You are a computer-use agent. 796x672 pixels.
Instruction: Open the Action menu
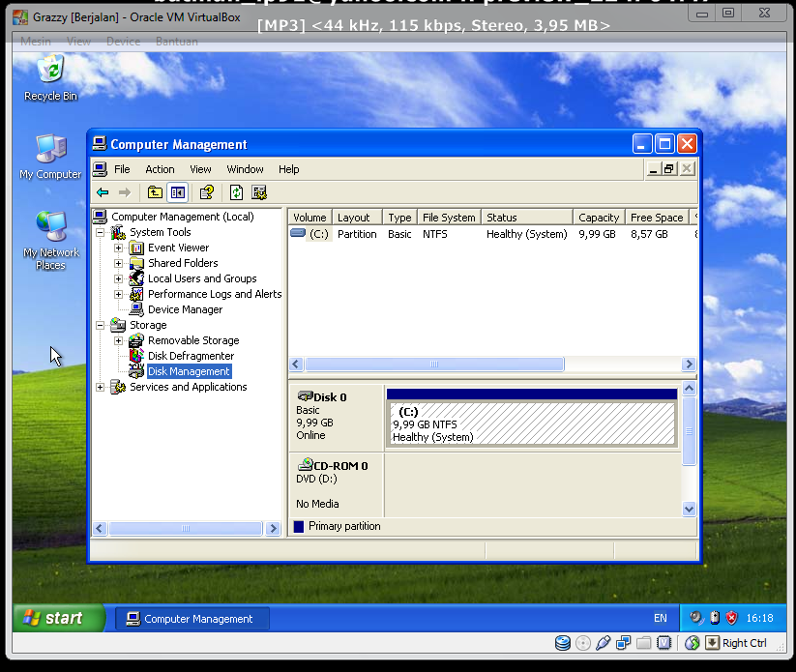pyautogui.click(x=160, y=169)
